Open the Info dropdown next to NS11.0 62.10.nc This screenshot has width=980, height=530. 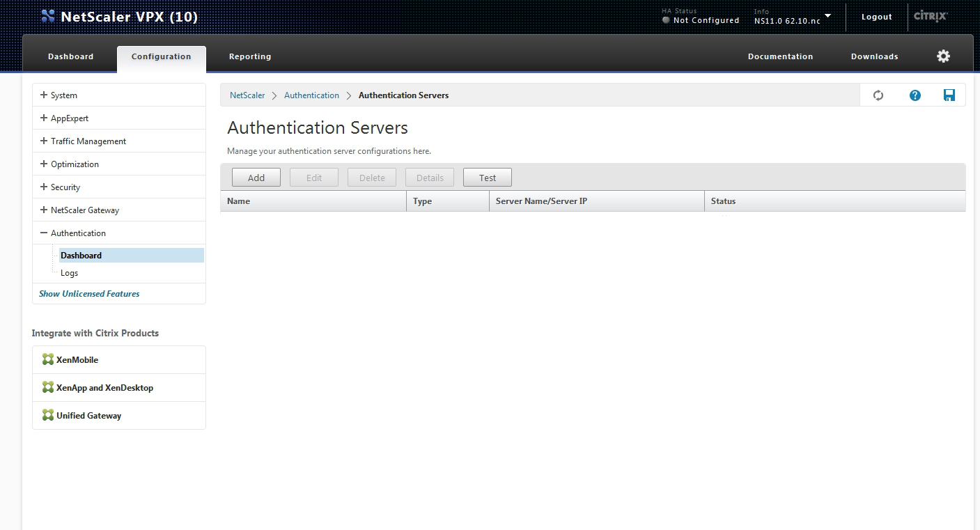coord(827,17)
